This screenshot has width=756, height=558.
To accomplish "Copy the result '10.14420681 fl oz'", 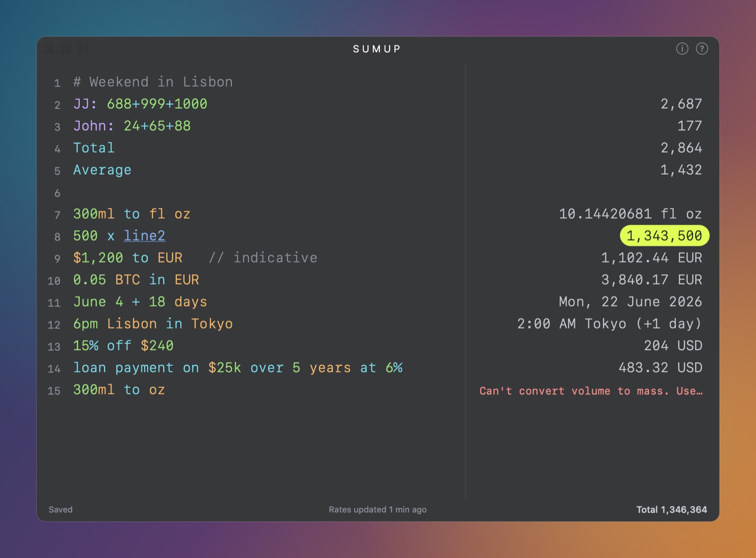I will [630, 214].
